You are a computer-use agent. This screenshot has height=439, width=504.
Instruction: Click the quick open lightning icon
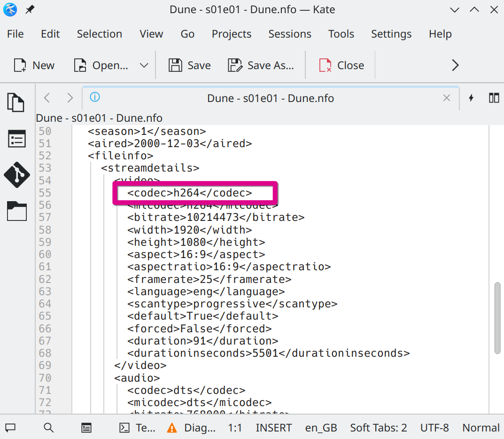coord(471,98)
